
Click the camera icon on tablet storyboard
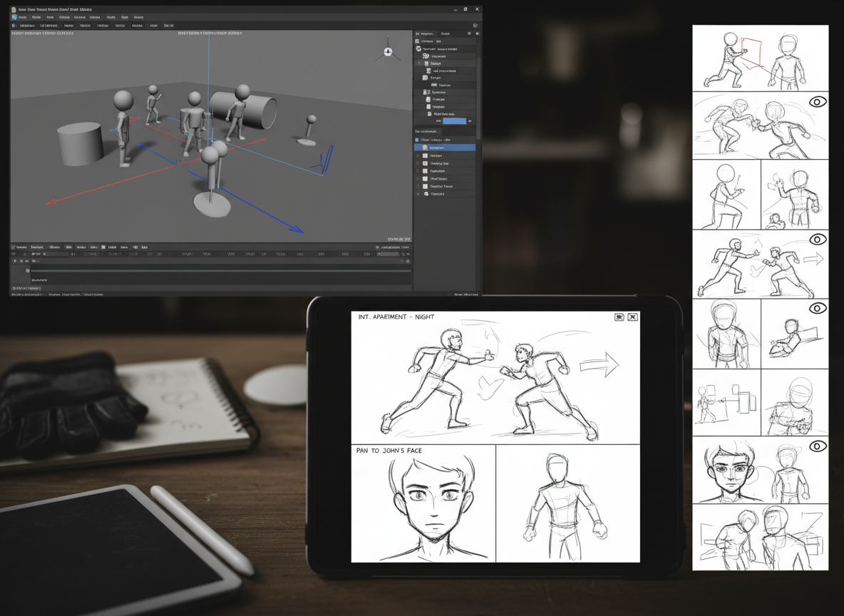click(619, 317)
